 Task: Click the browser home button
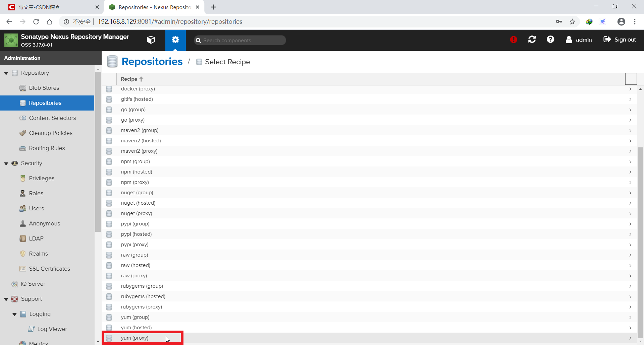coord(49,22)
